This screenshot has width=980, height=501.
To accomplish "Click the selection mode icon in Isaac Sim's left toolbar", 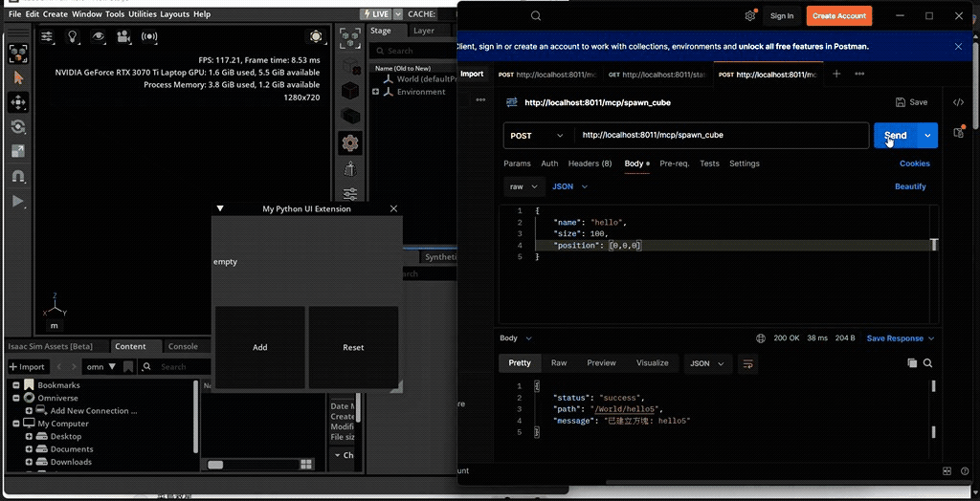I will (x=17, y=54).
